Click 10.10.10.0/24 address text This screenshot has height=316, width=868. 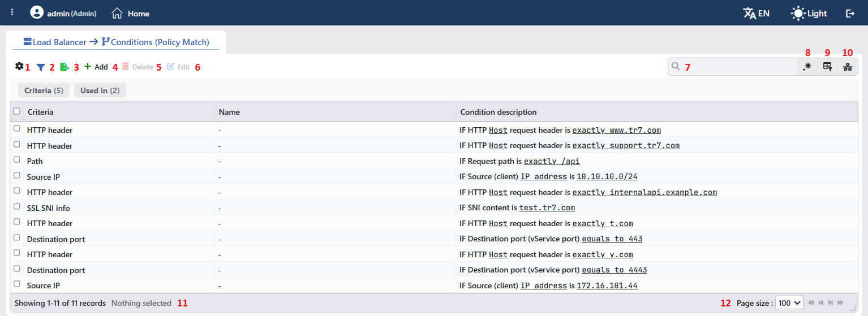click(x=607, y=177)
